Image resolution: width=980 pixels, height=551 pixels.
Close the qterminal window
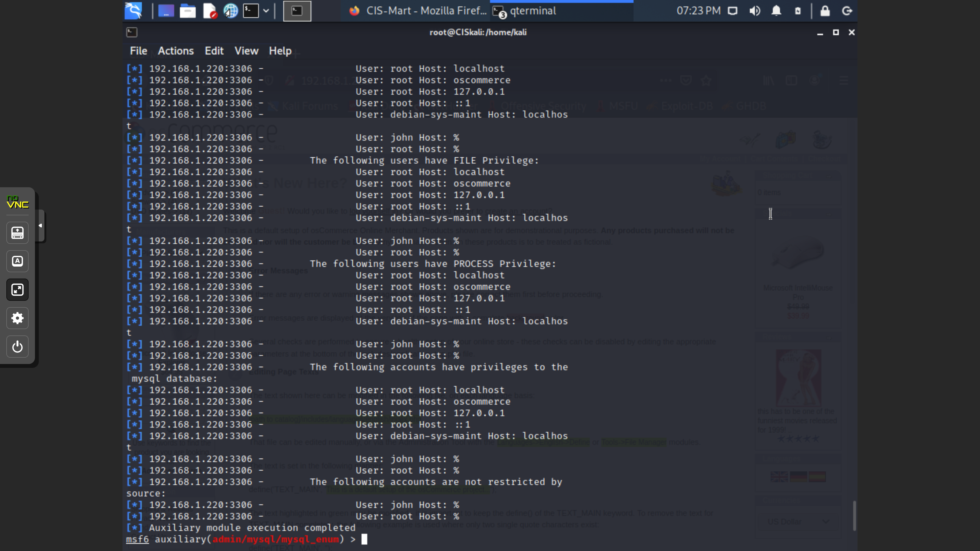pyautogui.click(x=852, y=32)
